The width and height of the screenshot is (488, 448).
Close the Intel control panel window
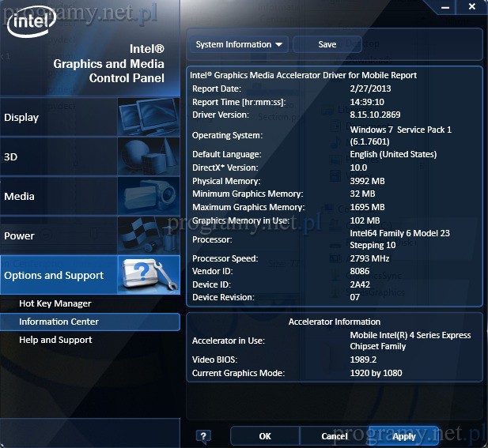click(x=471, y=6)
